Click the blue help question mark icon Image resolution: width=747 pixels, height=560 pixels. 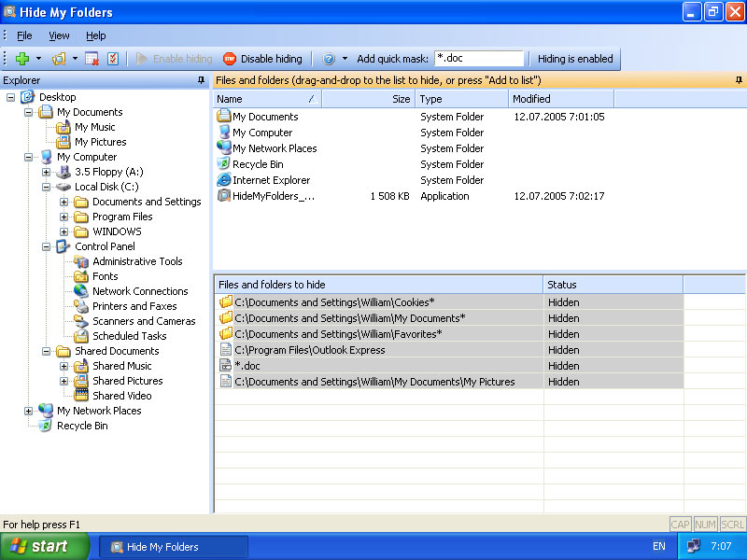[x=329, y=59]
